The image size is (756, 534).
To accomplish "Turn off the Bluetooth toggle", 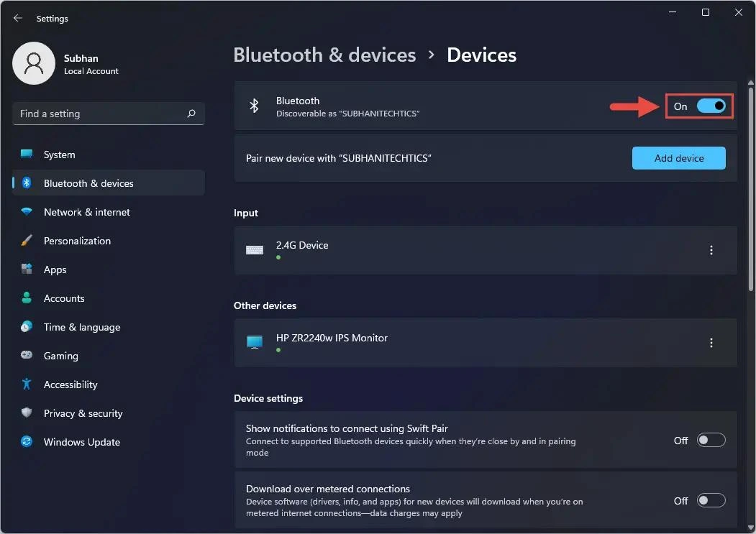I will (x=711, y=106).
